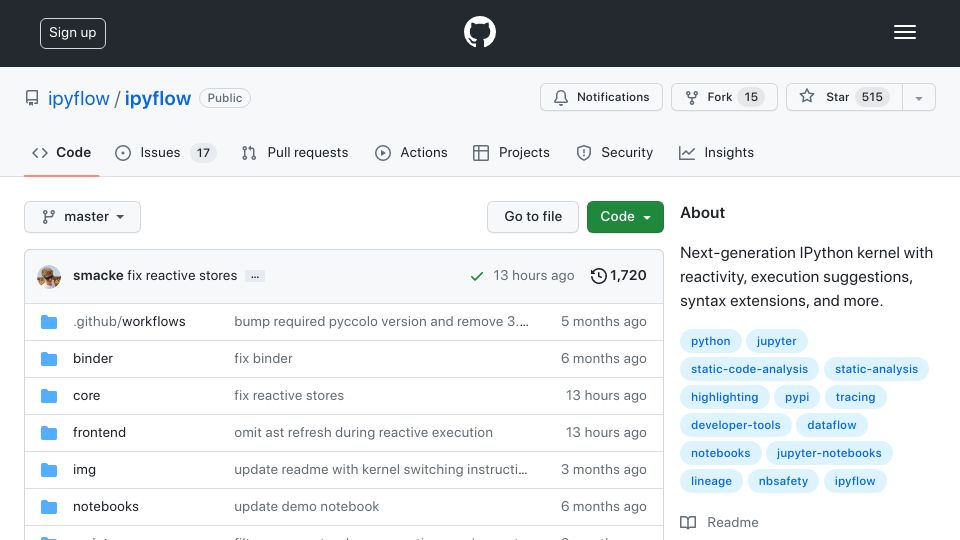
Task: Open the notebooks folder
Action: [x=106, y=506]
